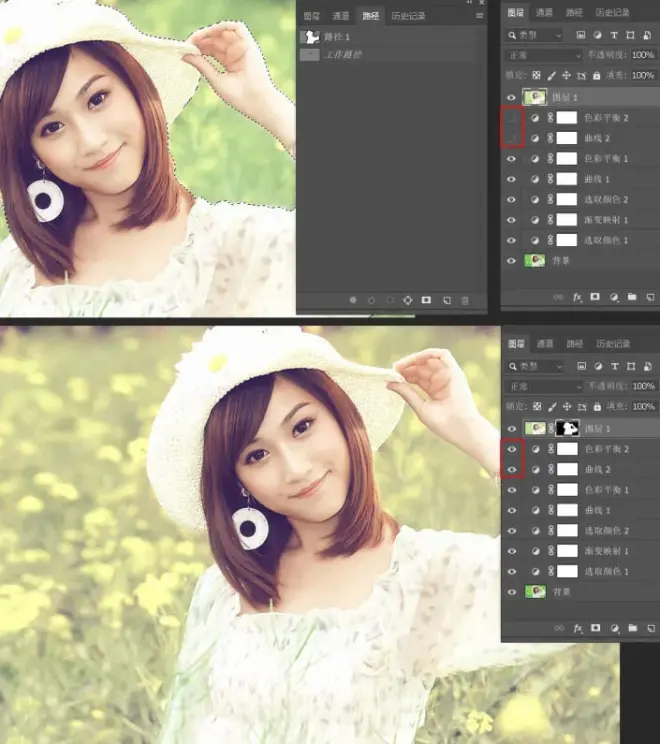Open 正常 blend mode dropdown in lower Layers panel
The height and width of the screenshot is (744, 660).
tap(544, 387)
